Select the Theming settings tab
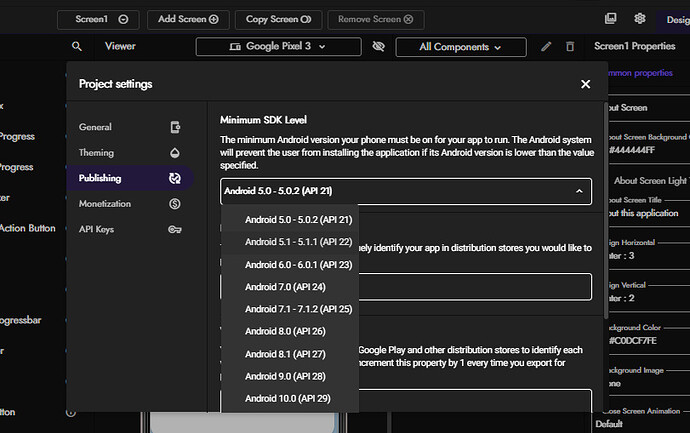This screenshot has width=690, height=433. coord(130,153)
